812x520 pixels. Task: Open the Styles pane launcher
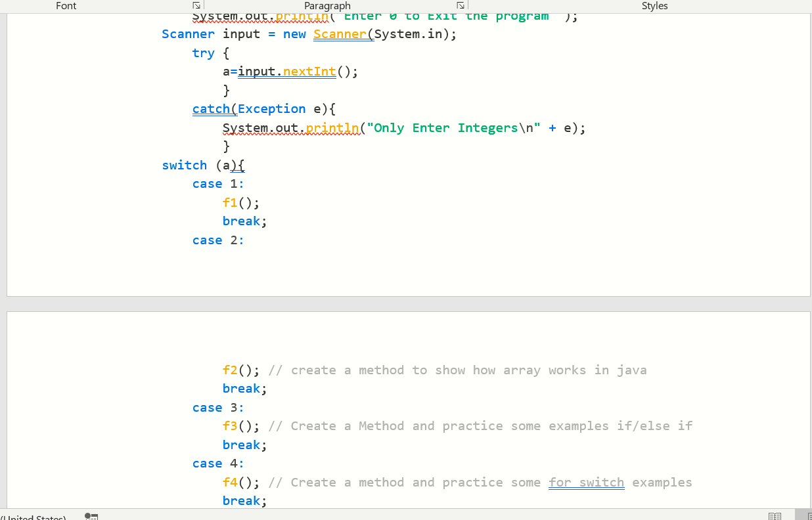809,5
